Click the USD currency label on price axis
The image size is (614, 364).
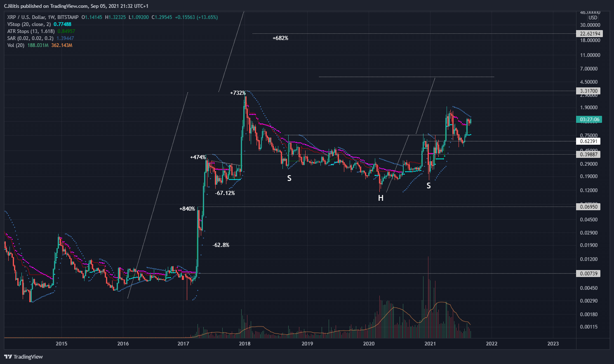click(x=593, y=18)
